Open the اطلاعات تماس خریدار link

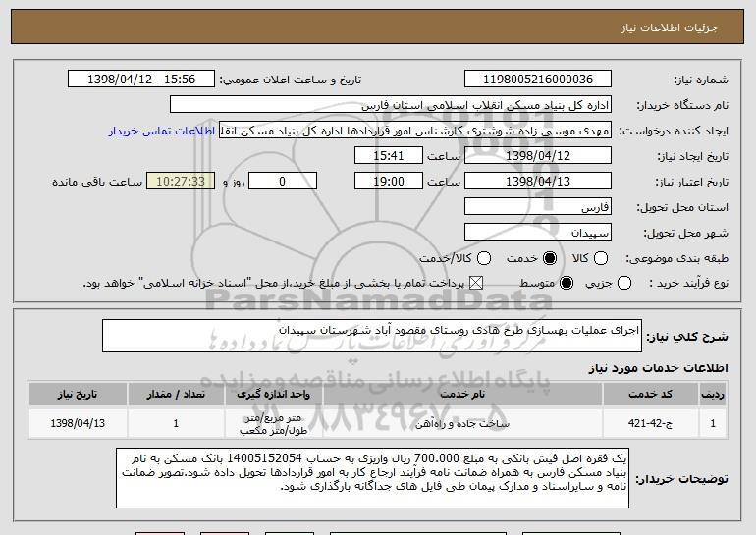click(162, 131)
